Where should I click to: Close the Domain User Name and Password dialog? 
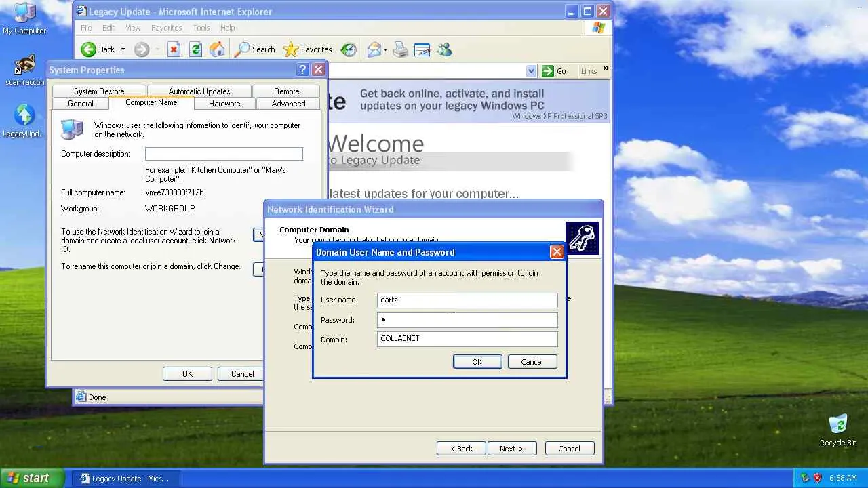point(557,252)
